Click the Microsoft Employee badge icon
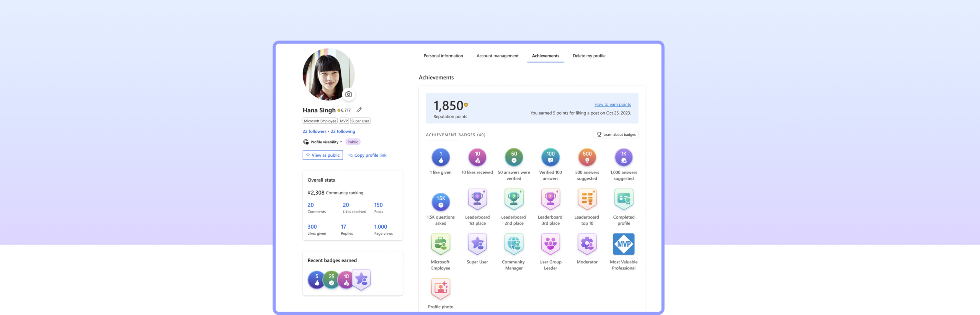 tap(441, 244)
